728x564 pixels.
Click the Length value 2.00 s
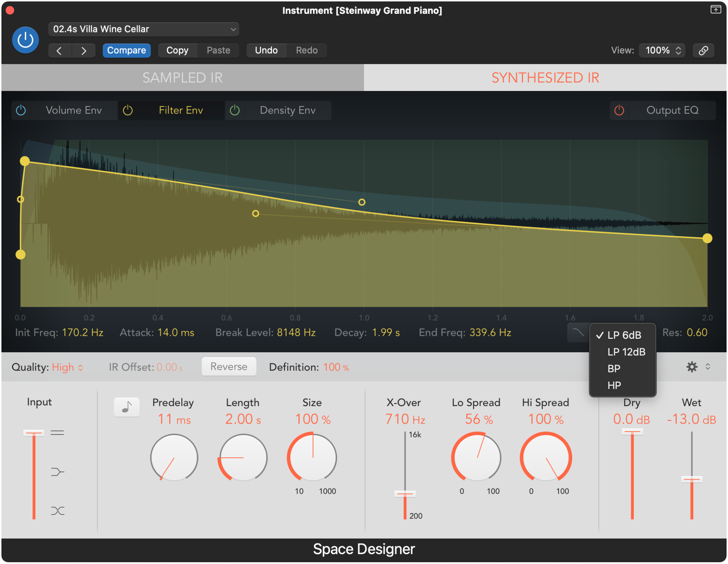click(243, 419)
